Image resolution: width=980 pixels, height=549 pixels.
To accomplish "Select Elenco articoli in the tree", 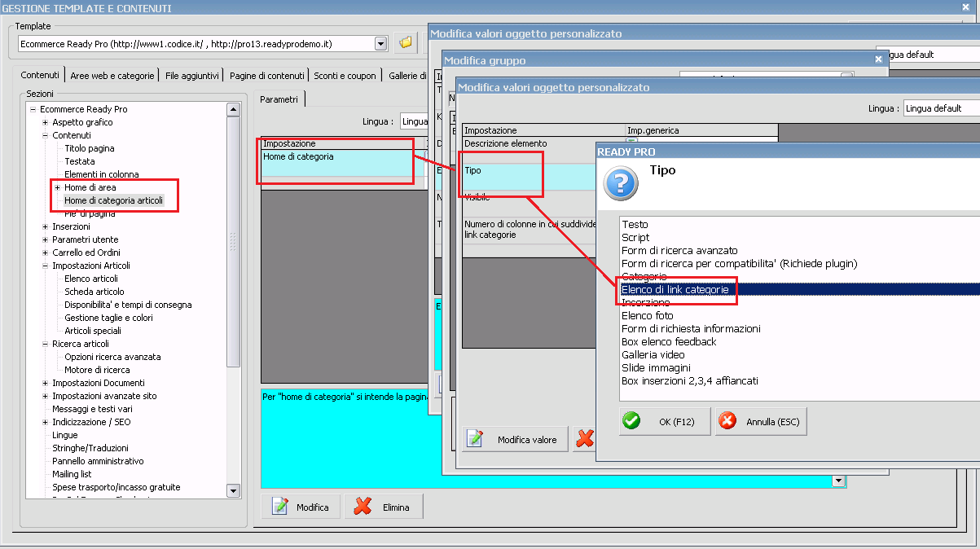I will (x=91, y=279).
